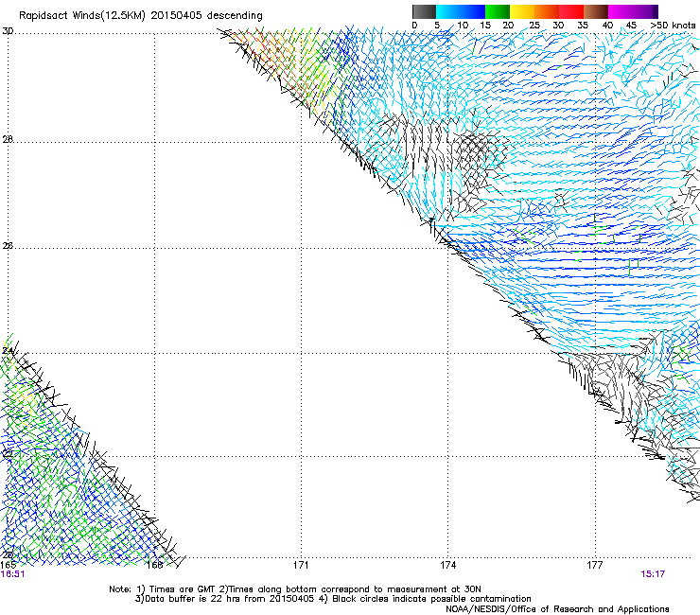Click the longitude label 177
700x615 pixels.
tap(595, 565)
